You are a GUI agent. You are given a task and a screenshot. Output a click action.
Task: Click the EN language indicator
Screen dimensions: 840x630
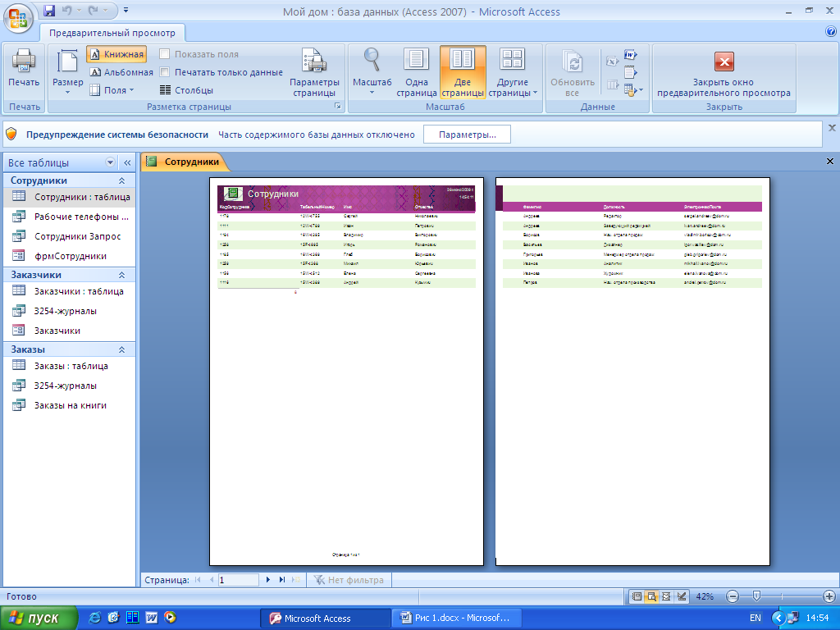click(x=755, y=618)
